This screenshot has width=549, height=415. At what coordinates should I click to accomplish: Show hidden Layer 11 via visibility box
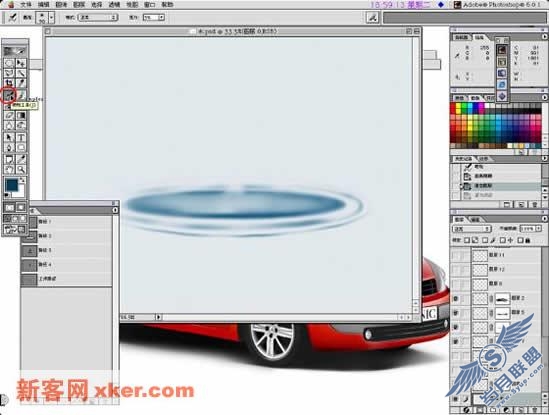456,255
